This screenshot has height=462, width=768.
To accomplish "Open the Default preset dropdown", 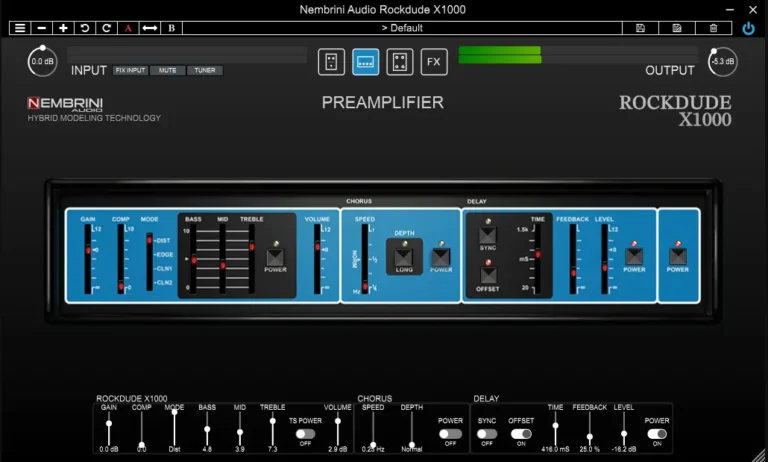I will (x=402, y=28).
